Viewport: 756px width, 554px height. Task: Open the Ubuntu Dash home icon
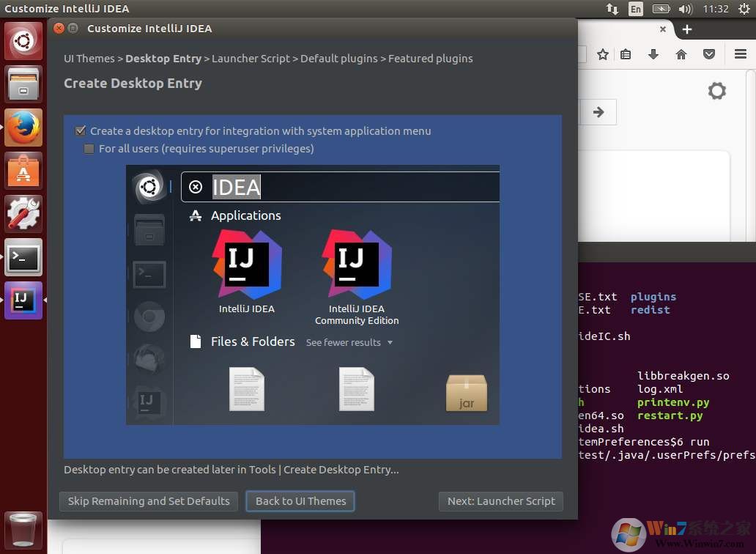(x=23, y=40)
